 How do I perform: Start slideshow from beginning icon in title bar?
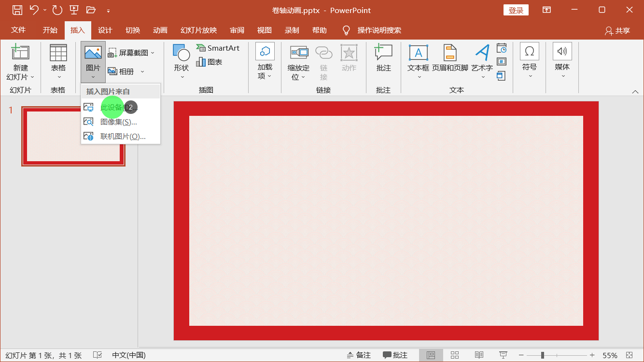click(74, 10)
